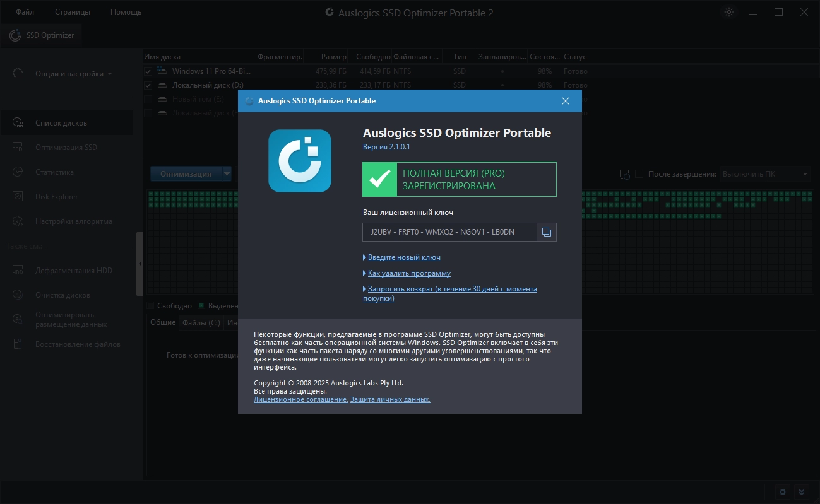
Task: Open the Disk Explorer sidebar icon
Action: pos(18,197)
